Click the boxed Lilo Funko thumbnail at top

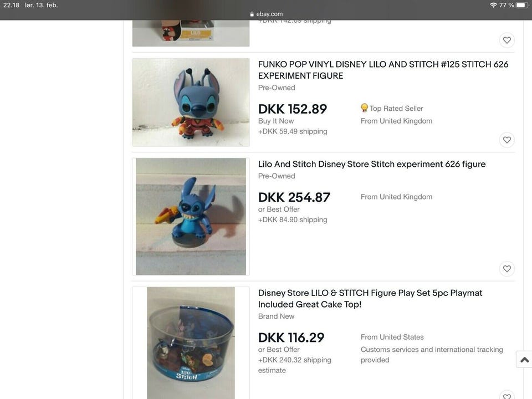point(191,33)
